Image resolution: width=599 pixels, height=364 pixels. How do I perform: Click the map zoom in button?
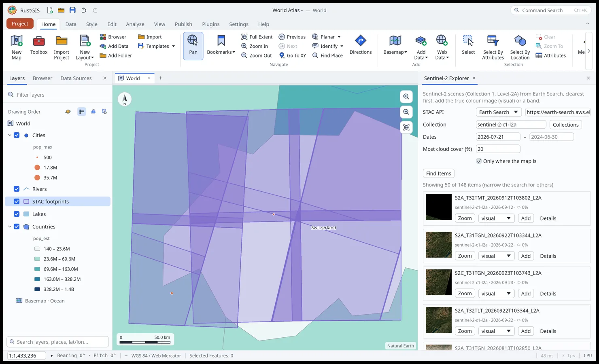(x=406, y=97)
